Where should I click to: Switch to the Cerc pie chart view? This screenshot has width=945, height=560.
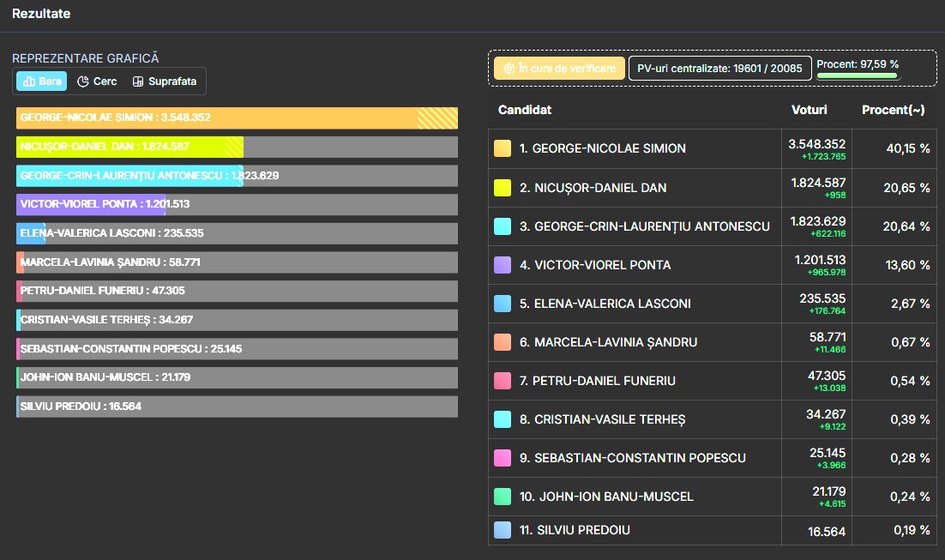tap(97, 81)
